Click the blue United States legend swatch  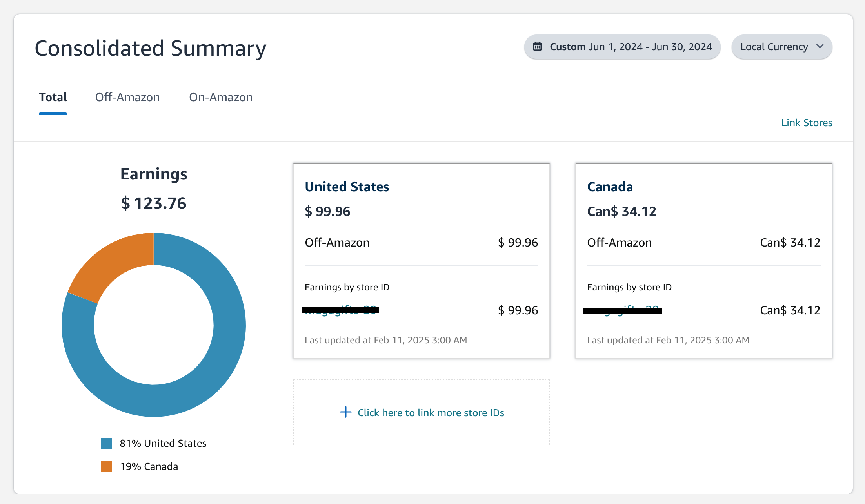106,443
